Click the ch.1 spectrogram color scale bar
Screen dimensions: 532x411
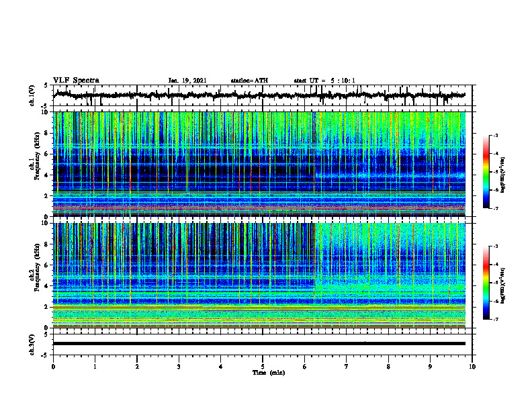(486, 172)
